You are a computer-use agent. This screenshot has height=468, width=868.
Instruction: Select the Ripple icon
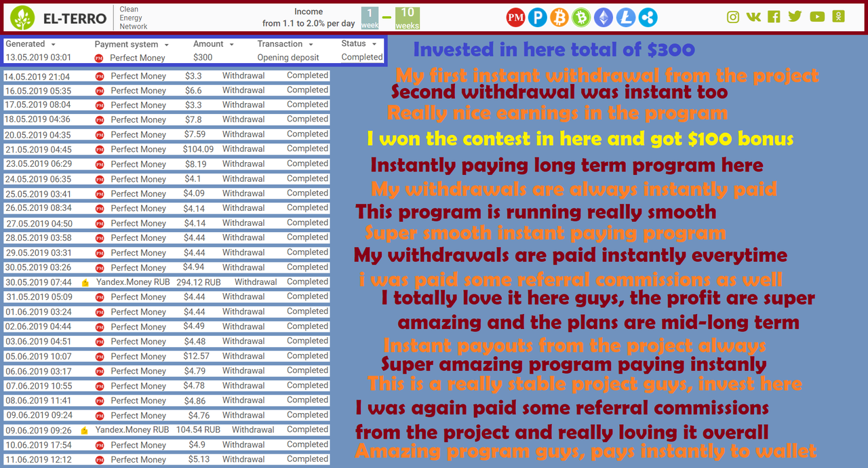647,18
